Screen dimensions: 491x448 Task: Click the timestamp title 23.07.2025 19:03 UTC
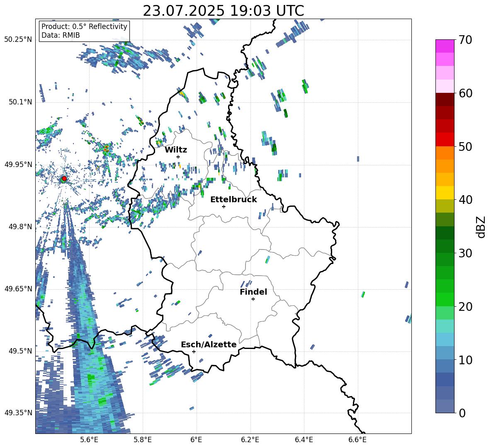[223, 11]
